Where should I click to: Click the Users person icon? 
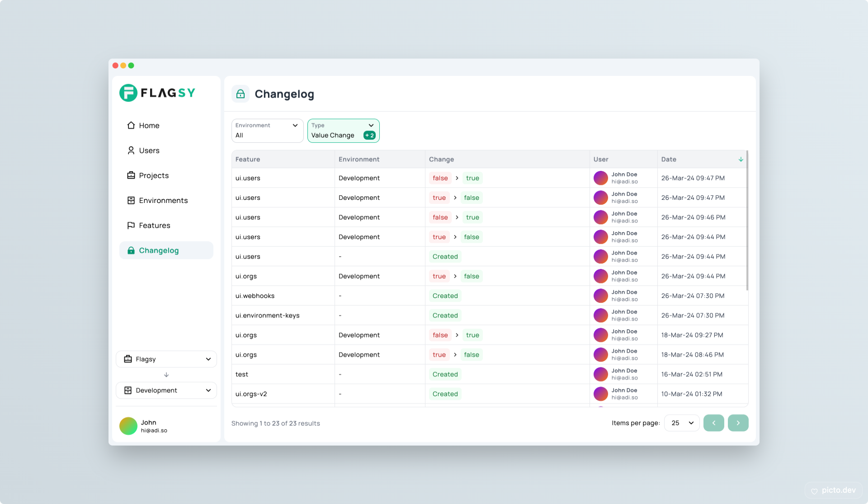(x=131, y=151)
